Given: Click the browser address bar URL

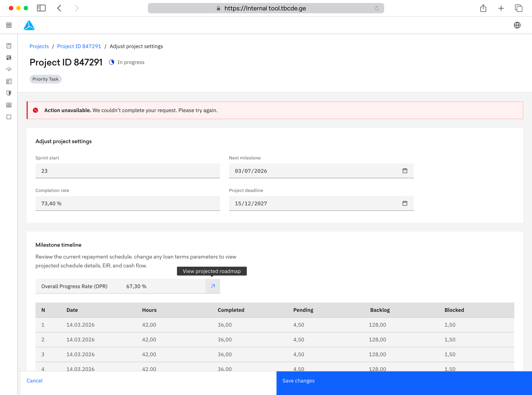Looking at the screenshot, I should tap(265, 8).
